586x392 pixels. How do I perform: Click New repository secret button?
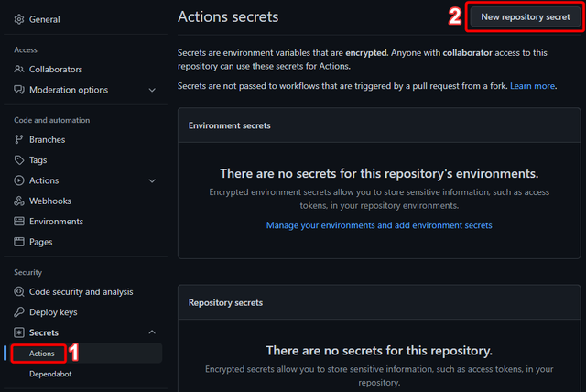click(525, 17)
